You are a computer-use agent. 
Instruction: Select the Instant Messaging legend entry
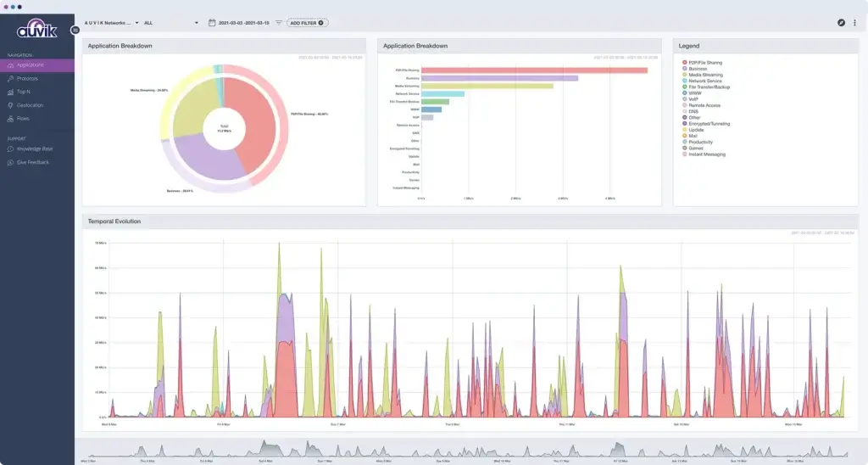point(704,154)
